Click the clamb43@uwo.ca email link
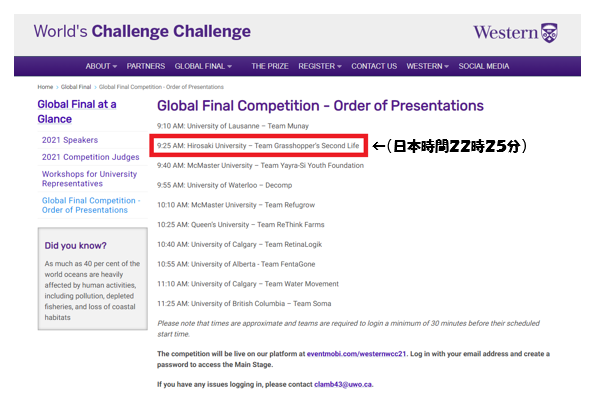 tap(343, 384)
